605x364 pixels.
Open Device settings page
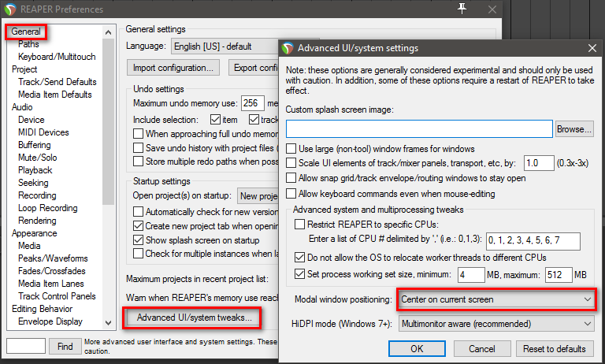32,120
